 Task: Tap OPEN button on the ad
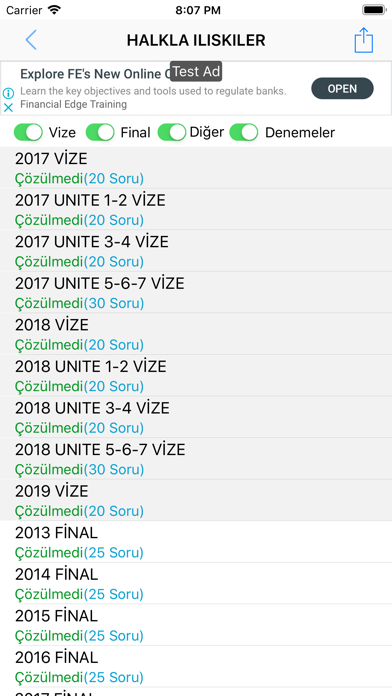342,88
